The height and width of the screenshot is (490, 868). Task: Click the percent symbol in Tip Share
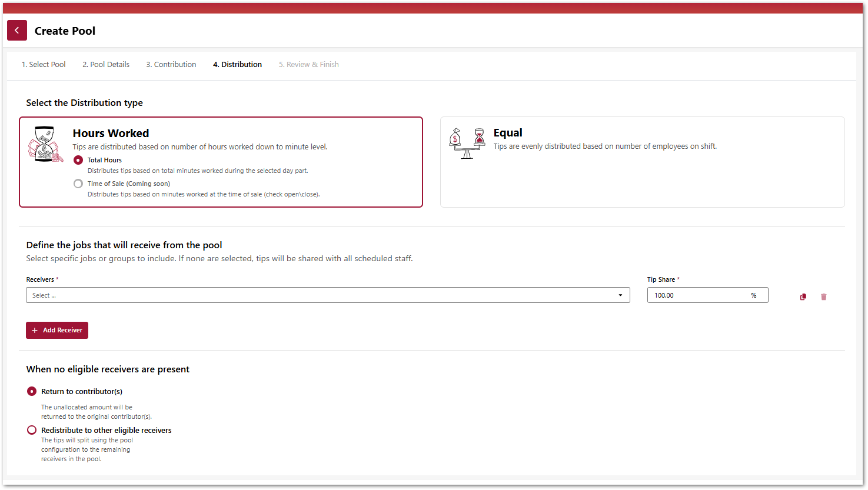pos(753,295)
